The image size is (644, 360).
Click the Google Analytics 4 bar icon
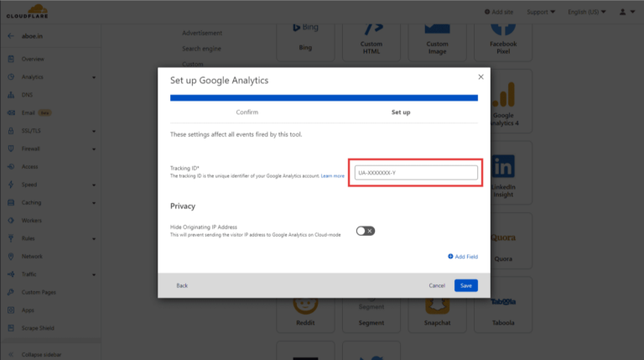point(503,95)
